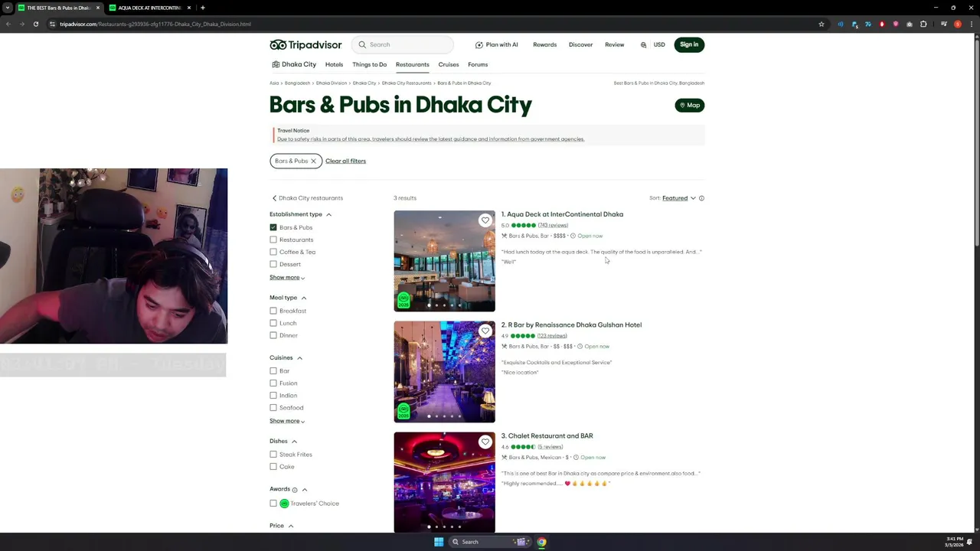
Task: Check the Travelers' Choice awards checkbox
Action: 273,504
